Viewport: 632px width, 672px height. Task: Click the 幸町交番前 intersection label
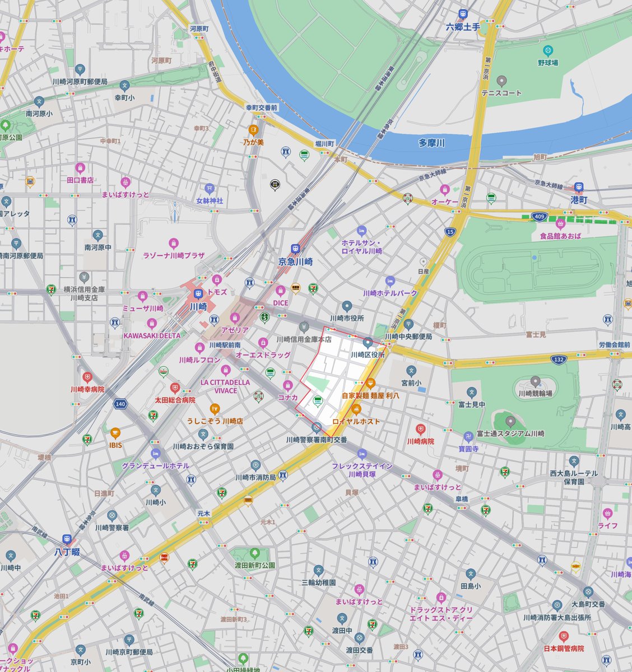[262, 107]
